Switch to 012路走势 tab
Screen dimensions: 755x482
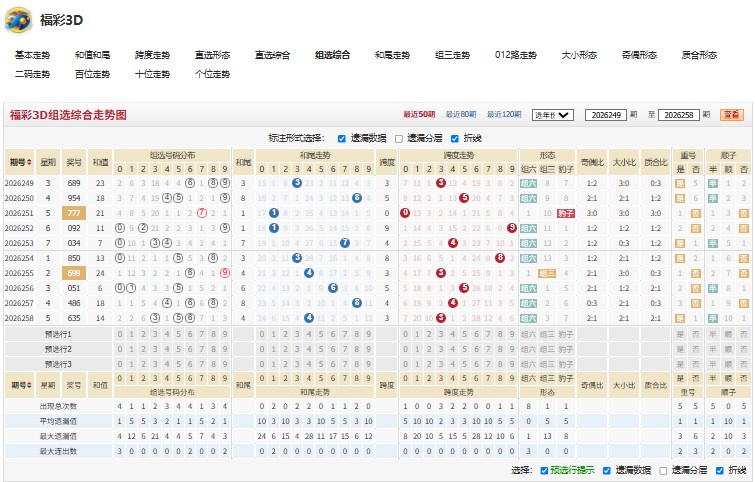(x=516, y=55)
